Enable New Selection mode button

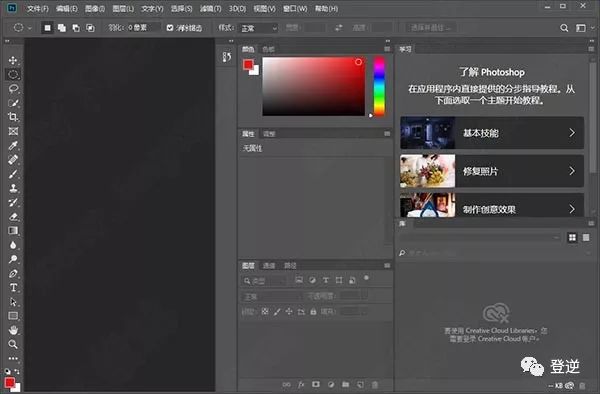47,28
